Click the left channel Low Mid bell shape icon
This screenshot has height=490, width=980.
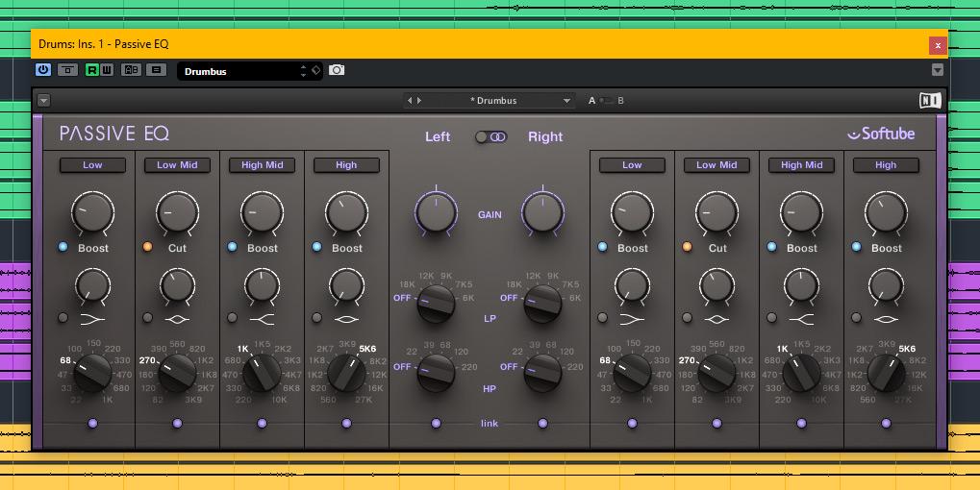(177, 319)
